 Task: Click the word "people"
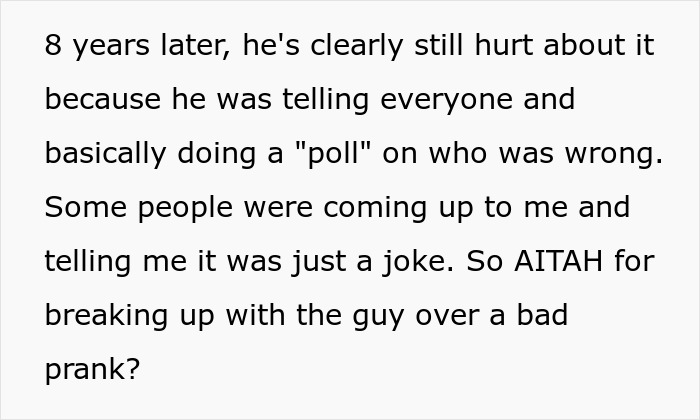[185, 209]
